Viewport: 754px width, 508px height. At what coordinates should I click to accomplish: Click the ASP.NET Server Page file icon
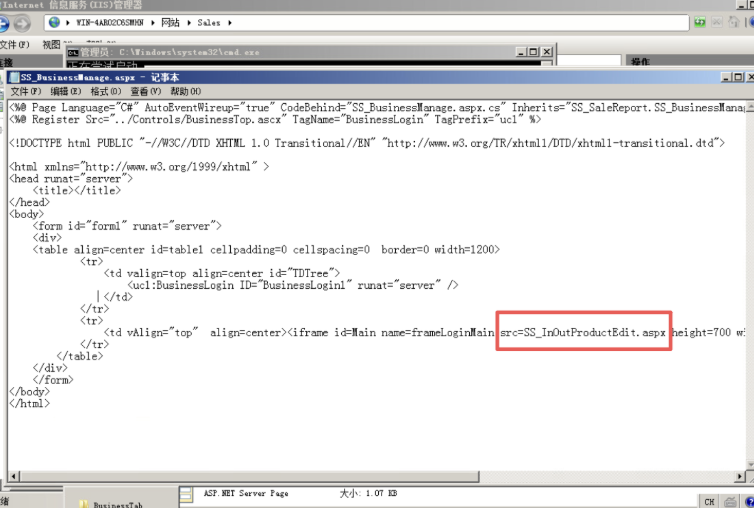pyautogui.click(x=186, y=495)
